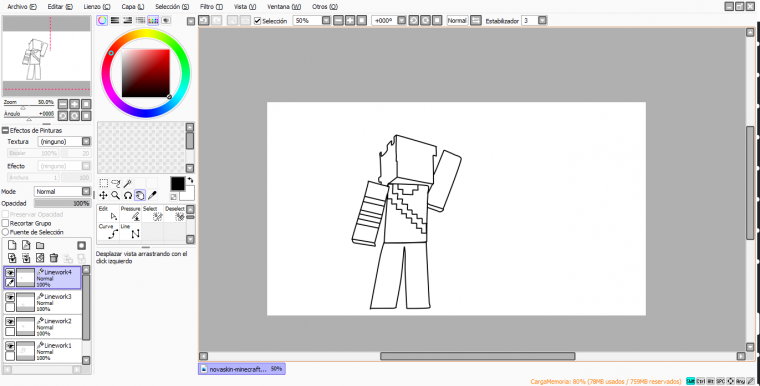Show the swatches palette panel
The height and width of the screenshot is (386, 760).
[153, 20]
